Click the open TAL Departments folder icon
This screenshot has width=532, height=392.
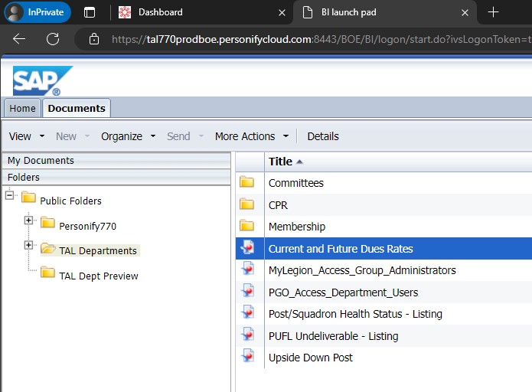47,248
